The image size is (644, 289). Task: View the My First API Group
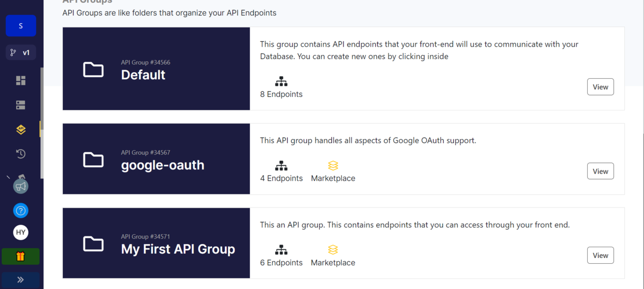[x=600, y=256]
